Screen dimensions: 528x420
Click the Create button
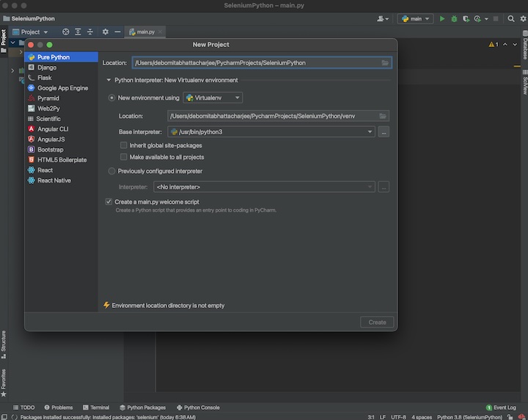coord(377,322)
